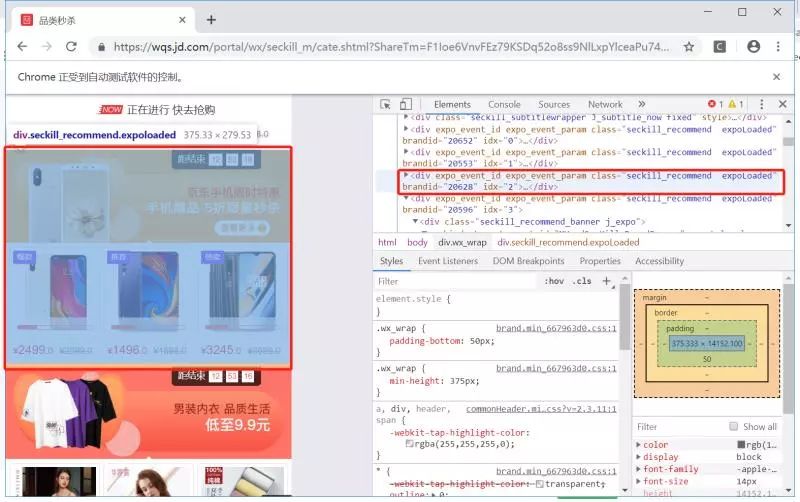800x502 pixels.
Task: Open the Event Listeners subtab
Action: point(448,261)
